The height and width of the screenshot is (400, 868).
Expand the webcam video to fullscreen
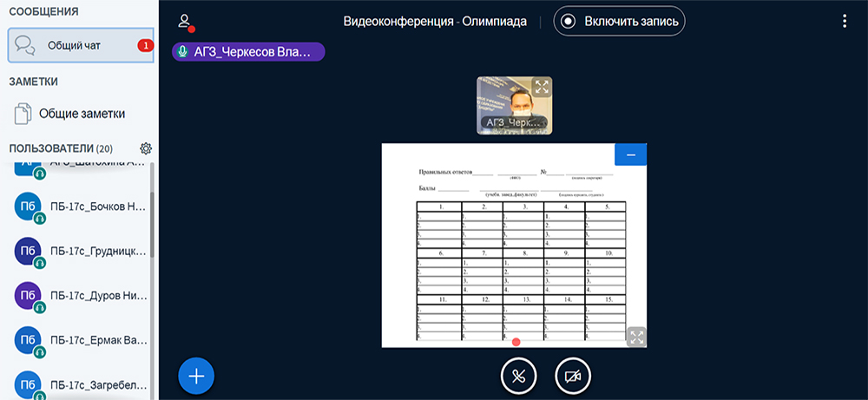542,87
